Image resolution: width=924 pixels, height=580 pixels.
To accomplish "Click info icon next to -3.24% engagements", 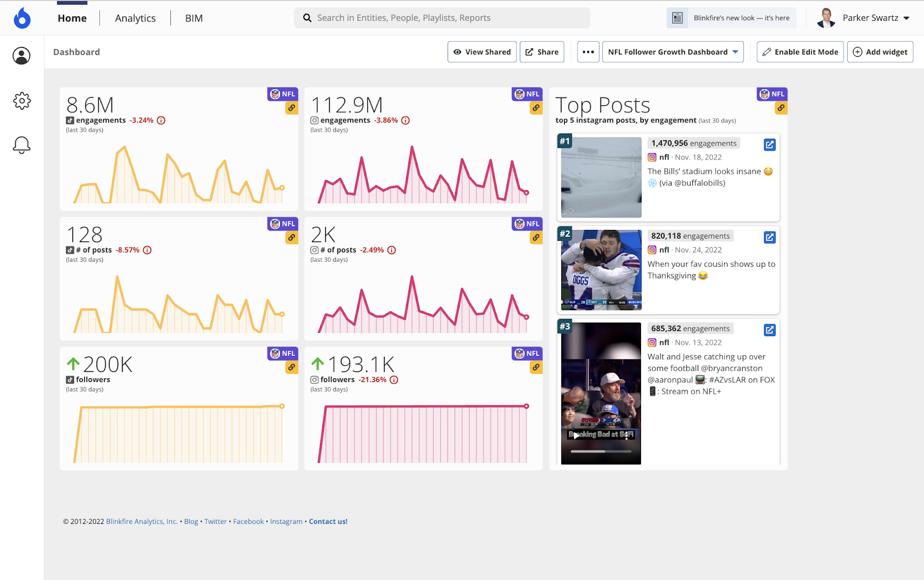I will tap(161, 121).
